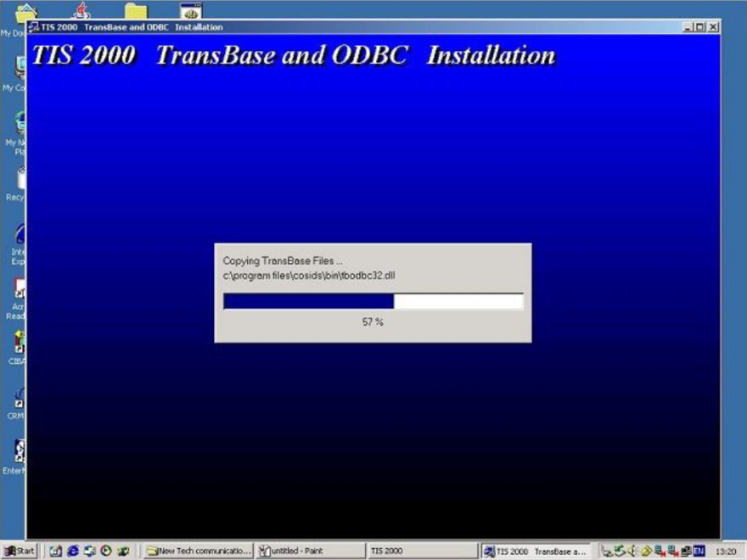
Task: Open the yellow folder at screen top
Action: click(136, 10)
